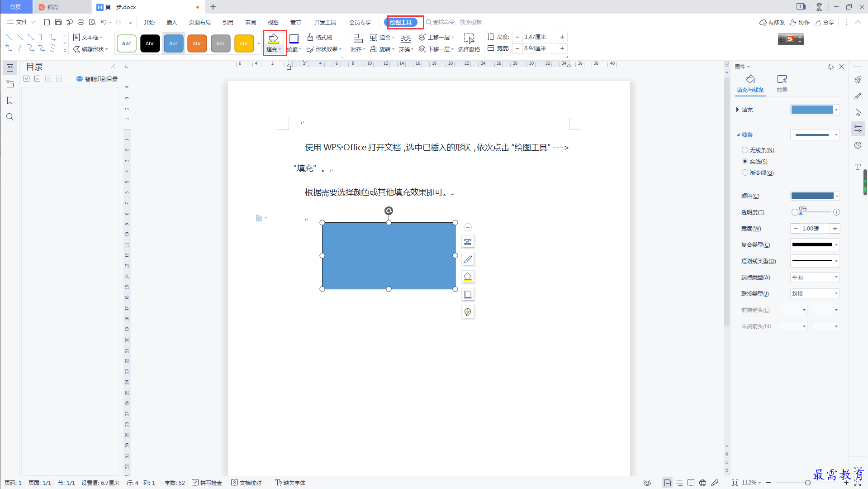This screenshot has width=868, height=489.
Task: Open the 复合类型 compound type dropdown
Action: point(815,244)
